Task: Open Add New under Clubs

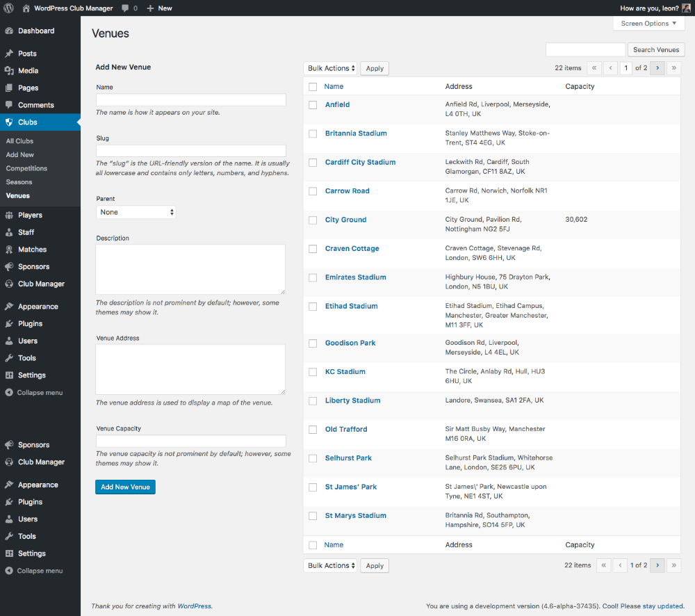Action: coord(20,155)
